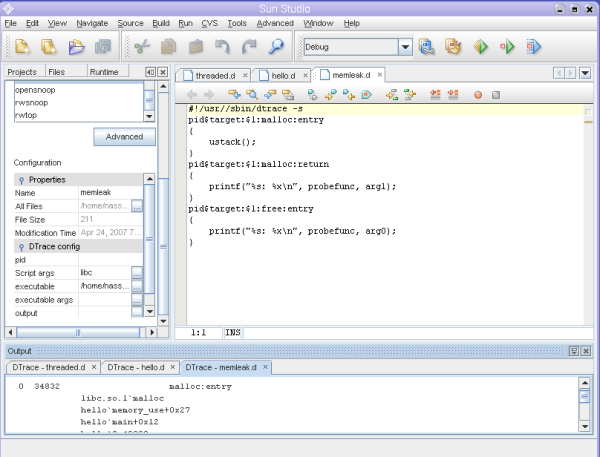
Task: Open the Source menu
Action: [130, 23]
